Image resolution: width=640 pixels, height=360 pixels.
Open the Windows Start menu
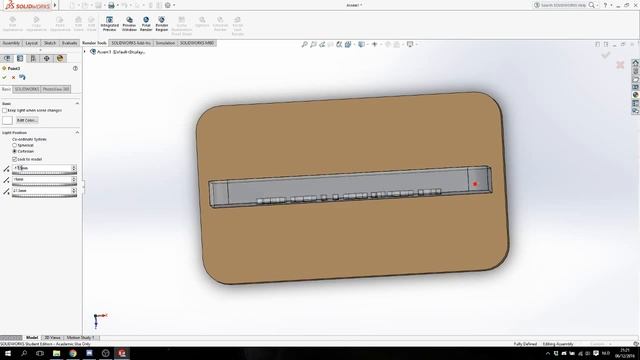click(7, 353)
